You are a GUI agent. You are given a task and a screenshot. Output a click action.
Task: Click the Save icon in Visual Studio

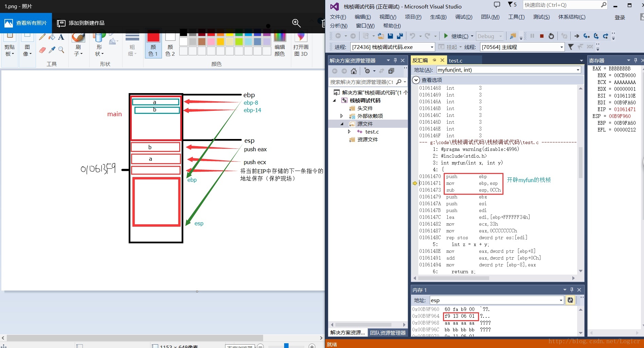(x=390, y=36)
